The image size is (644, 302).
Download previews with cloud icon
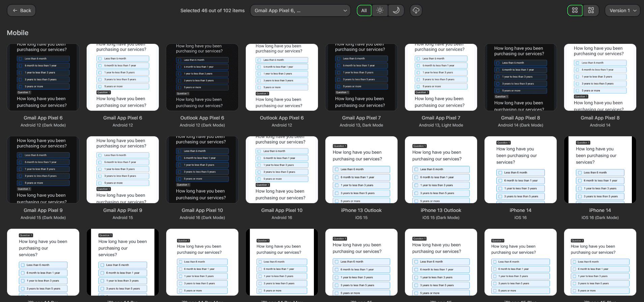click(x=416, y=10)
